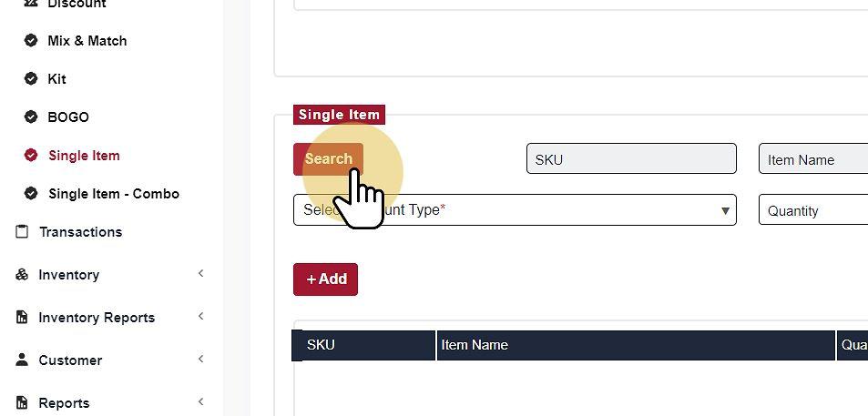The image size is (868, 416).
Task: Open the Single Item - Combo page
Action: (113, 194)
